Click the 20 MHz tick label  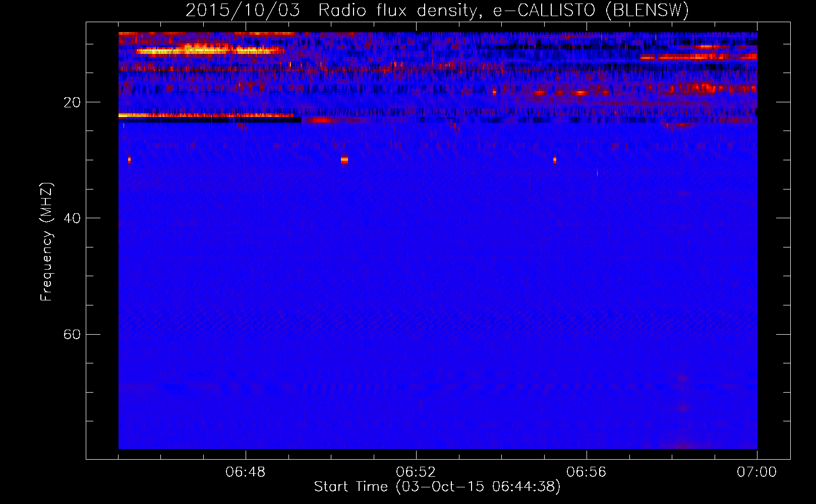click(72, 102)
